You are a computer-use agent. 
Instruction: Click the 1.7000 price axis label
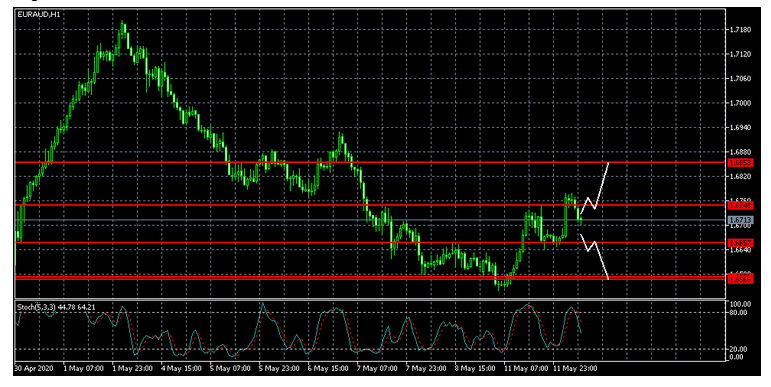tap(740, 103)
